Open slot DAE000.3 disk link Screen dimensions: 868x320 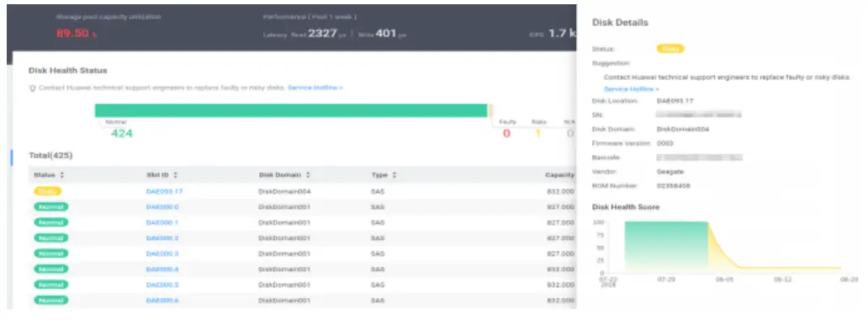(162, 253)
